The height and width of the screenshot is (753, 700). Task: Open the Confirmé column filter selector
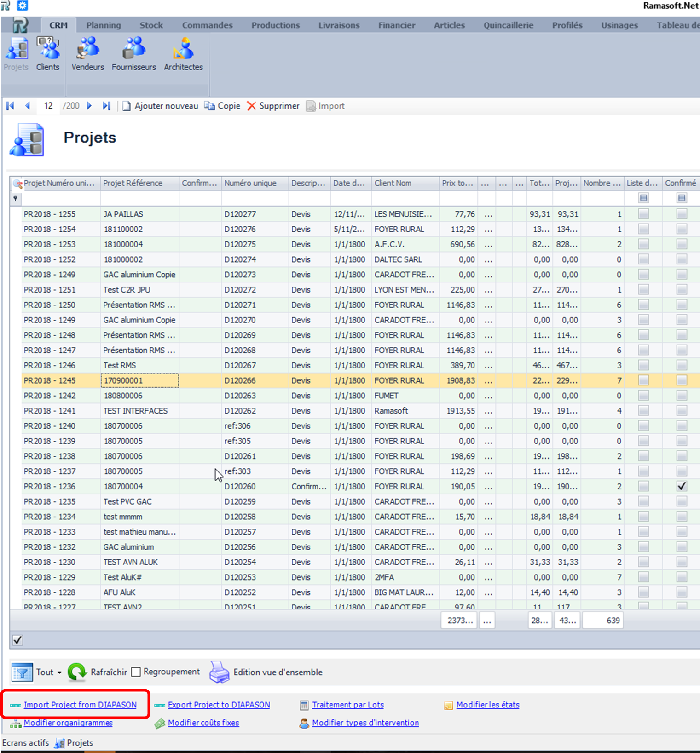(682, 198)
